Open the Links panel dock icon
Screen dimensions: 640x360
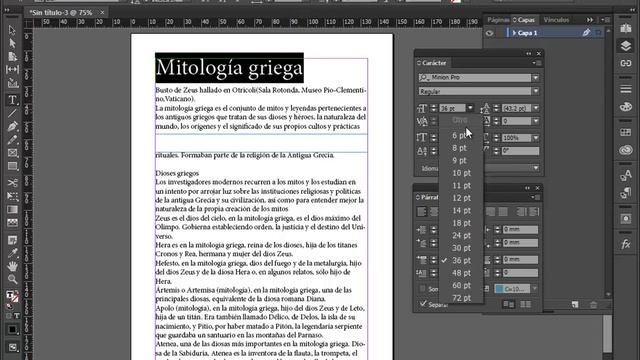[626, 63]
